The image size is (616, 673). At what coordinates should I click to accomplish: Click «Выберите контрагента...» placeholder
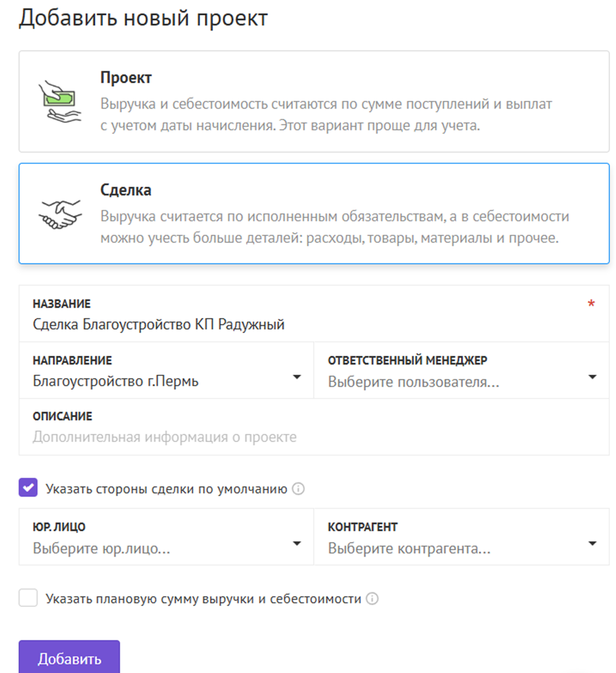pos(409,548)
